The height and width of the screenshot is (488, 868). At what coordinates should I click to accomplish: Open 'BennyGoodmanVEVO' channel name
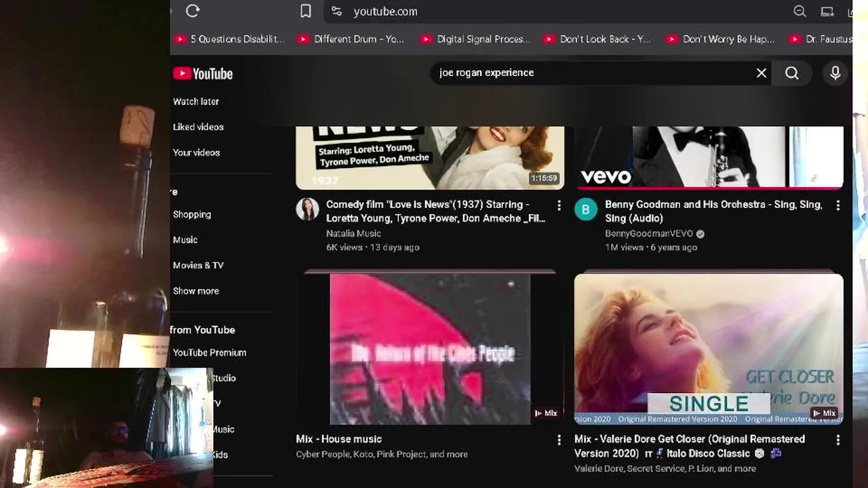pyautogui.click(x=649, y=233)
